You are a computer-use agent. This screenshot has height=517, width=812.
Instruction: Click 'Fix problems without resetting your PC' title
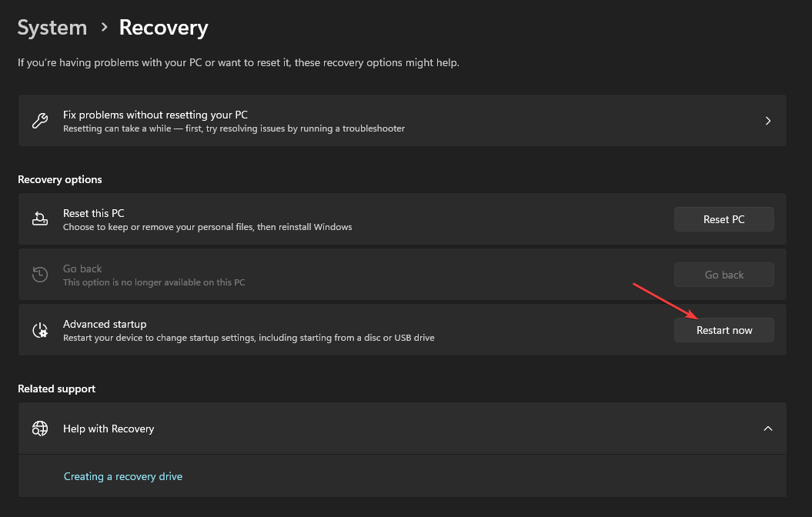point(155,115)
